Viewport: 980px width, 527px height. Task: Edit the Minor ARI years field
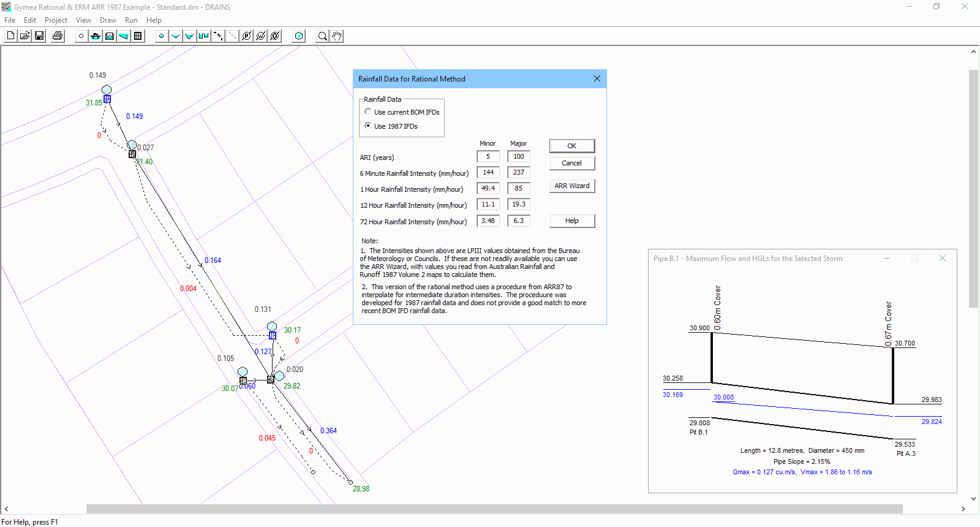tap(488, 156)
